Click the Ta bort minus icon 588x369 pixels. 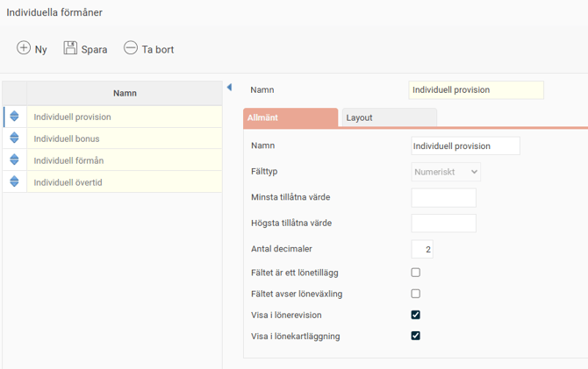(131, 48)
